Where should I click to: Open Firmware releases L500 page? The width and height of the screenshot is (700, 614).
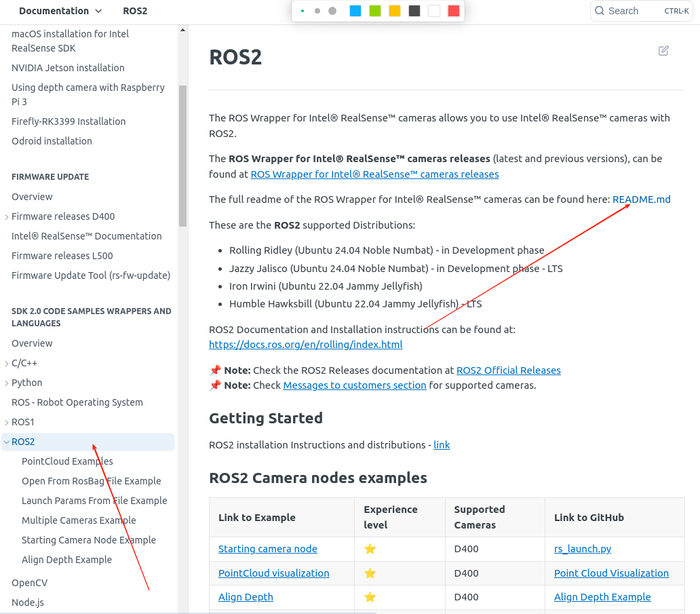click(62, 256)
